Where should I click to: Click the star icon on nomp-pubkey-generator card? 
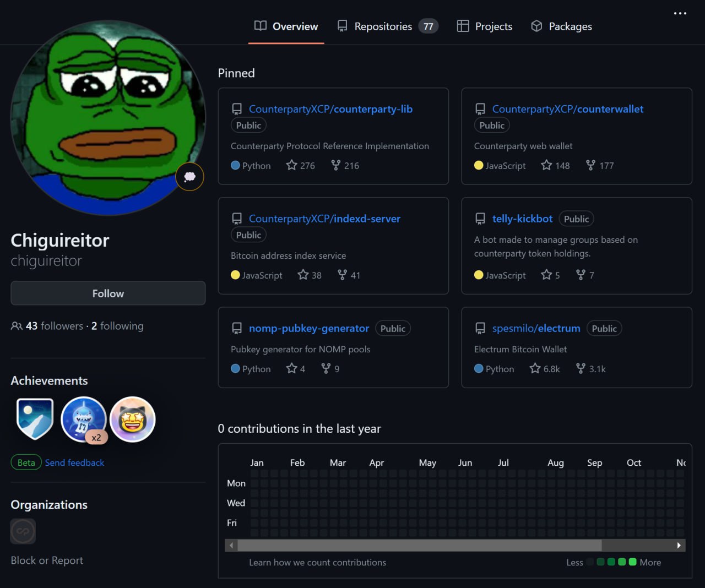click(x=291, y=368)
